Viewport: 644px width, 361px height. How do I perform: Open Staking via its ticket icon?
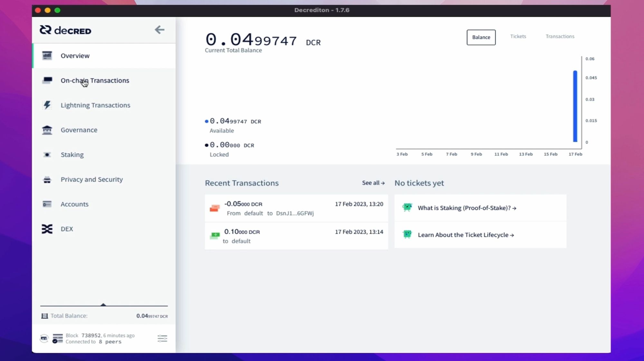[x=47, y=155]
